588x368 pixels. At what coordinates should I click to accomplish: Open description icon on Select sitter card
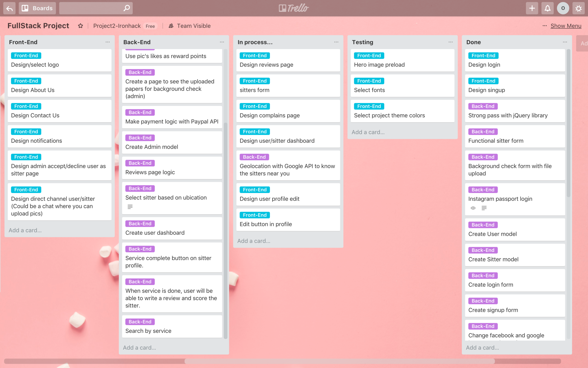click(x=130, y=207)
